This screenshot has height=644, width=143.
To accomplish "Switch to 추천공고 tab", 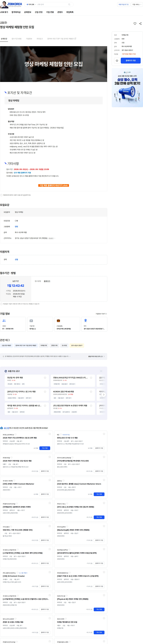I will [x=40, y=39].
